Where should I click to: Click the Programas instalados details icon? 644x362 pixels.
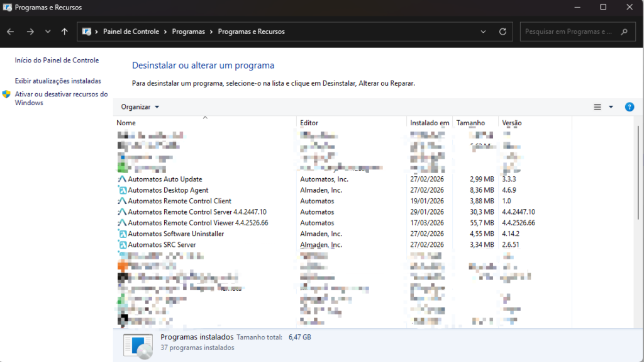[138, 346]
